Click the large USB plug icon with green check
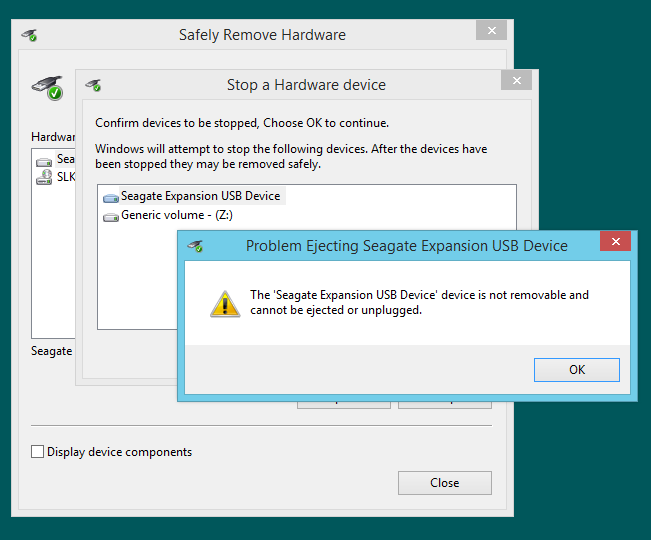The height and width of the screenshot is (540, 651). [47, 88]
